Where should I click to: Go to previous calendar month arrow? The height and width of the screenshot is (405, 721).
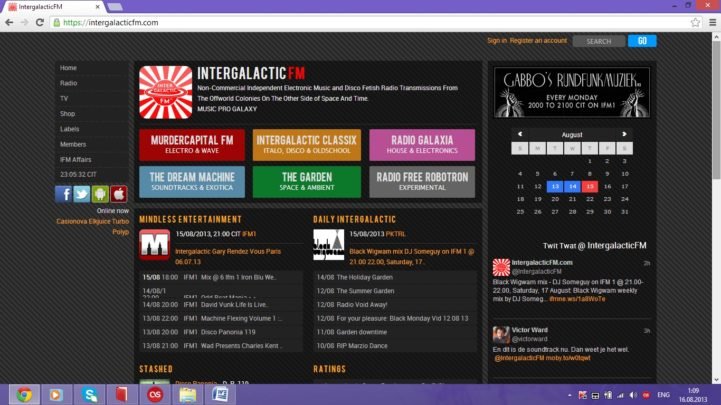tap(520, 134)
